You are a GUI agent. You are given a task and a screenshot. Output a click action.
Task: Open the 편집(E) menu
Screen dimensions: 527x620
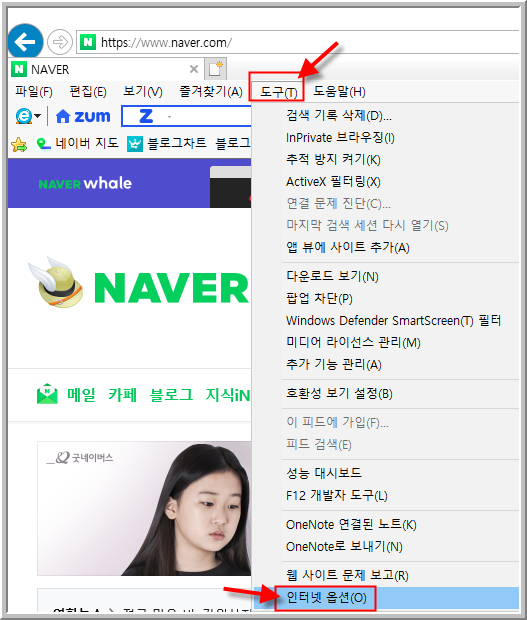click(88, 92)
